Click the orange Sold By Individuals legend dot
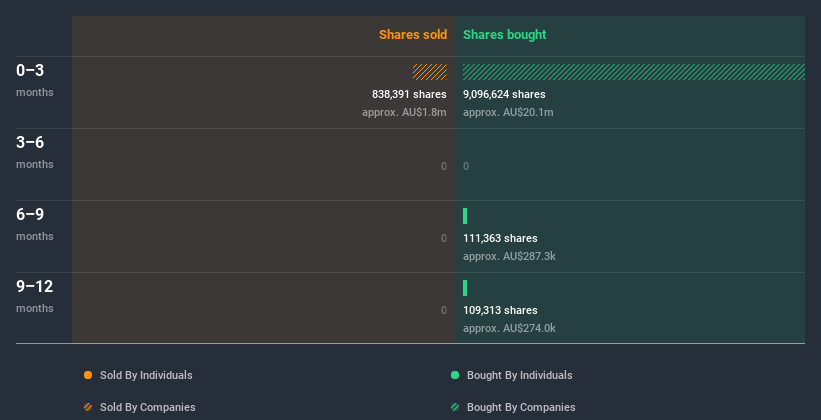The width and height of the screenshot is (821, 420). (x=88, y=375)
